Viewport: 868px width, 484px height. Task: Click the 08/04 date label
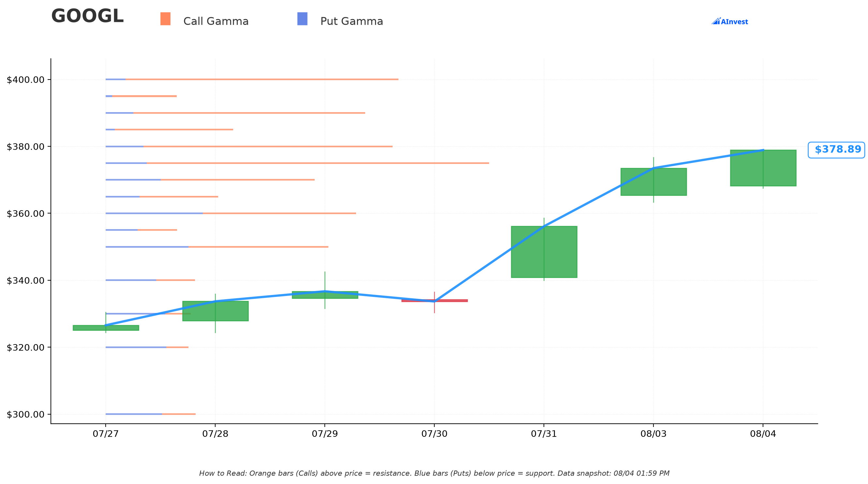point(763,434)
